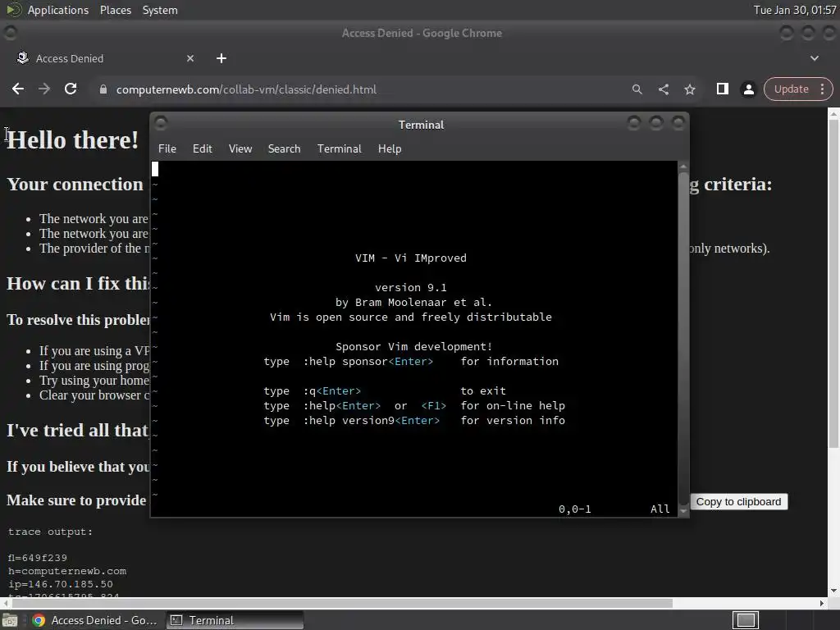Expand Chrome tab search chevron
840x630 pixels.
[x=815, y=58]
